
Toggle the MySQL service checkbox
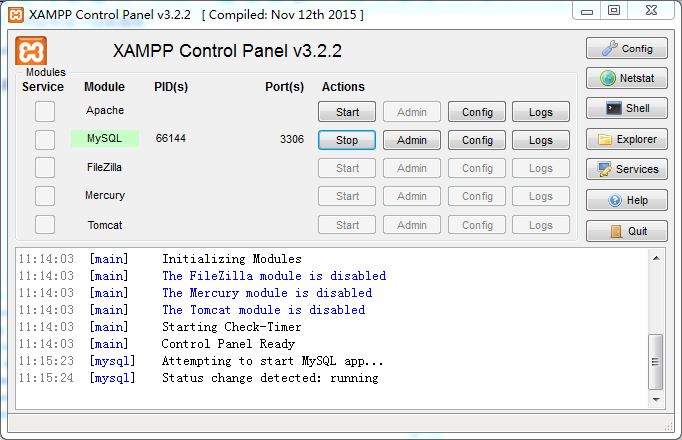coord(45,140)
